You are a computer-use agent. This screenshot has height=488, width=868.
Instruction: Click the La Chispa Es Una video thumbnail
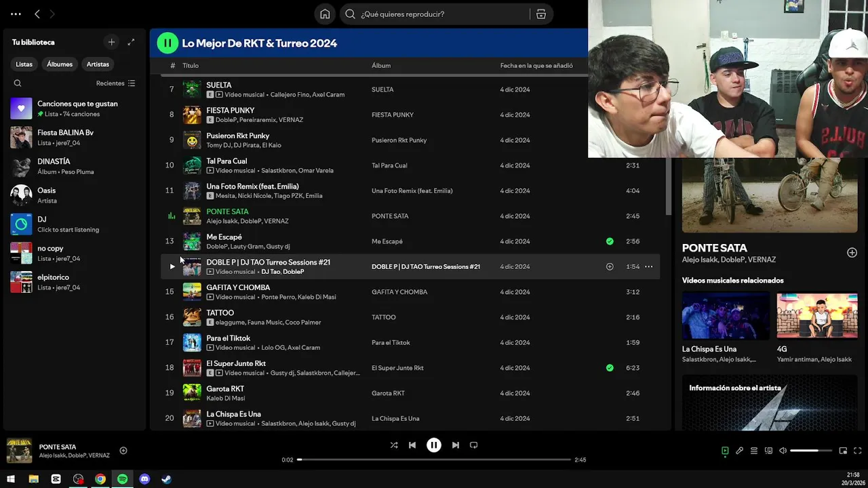click(726, 316)
